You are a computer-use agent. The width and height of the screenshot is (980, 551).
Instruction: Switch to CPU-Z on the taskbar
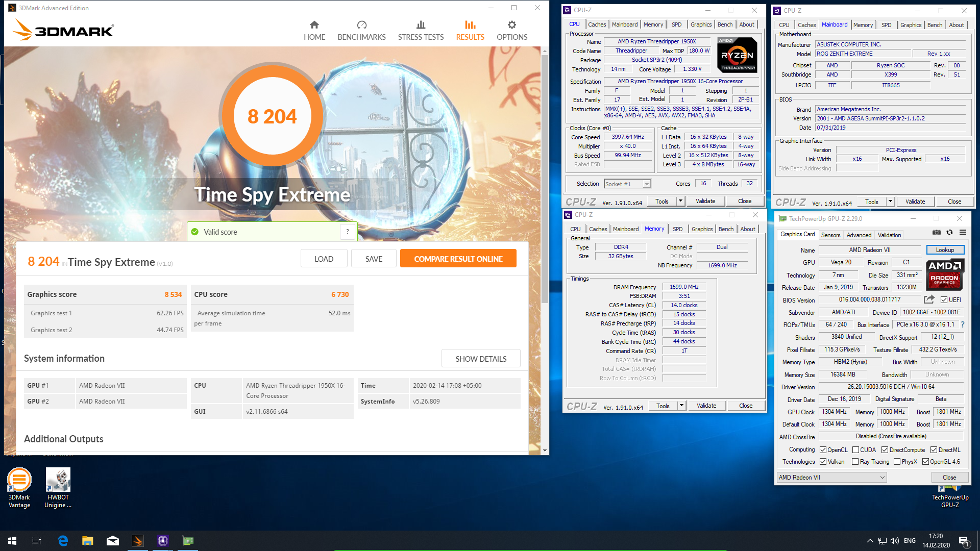(x=163, y=541)
